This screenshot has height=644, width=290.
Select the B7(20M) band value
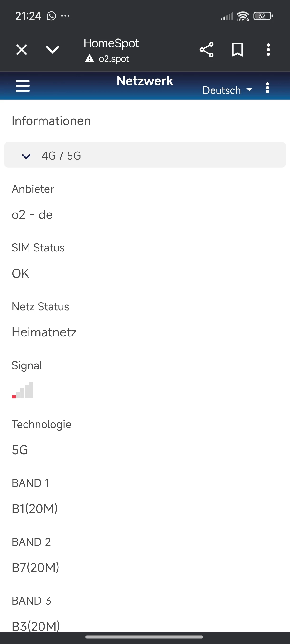(35, 567)
